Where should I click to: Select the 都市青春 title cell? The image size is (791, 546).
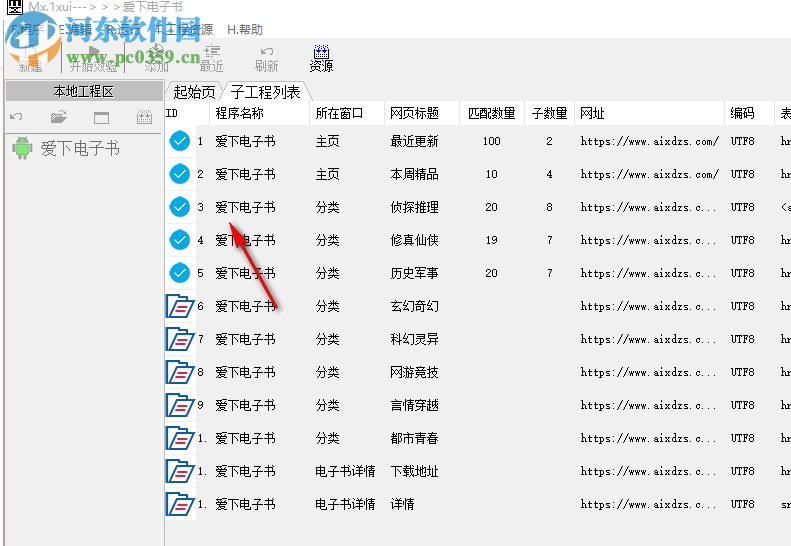tap(414, 438)
